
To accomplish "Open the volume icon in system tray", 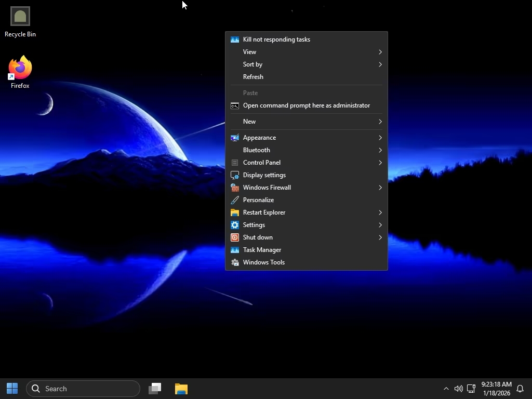I will point(458,389).
